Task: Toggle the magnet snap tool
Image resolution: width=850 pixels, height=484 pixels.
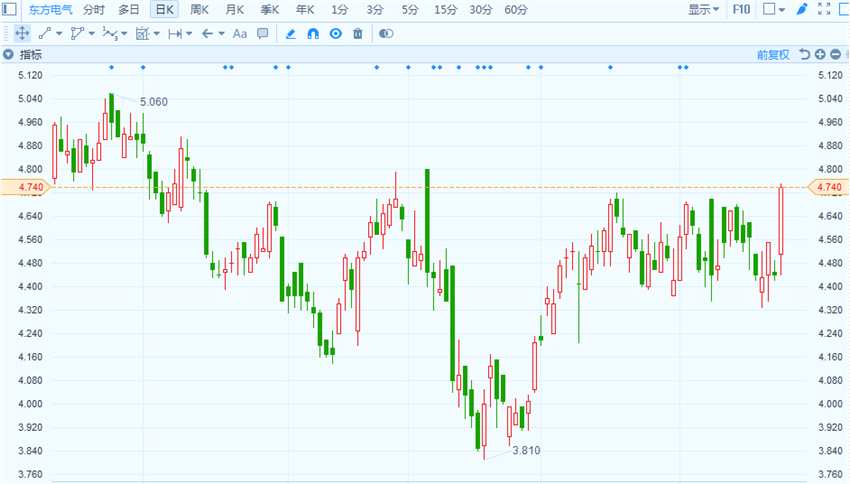Action: pos(313,34)
